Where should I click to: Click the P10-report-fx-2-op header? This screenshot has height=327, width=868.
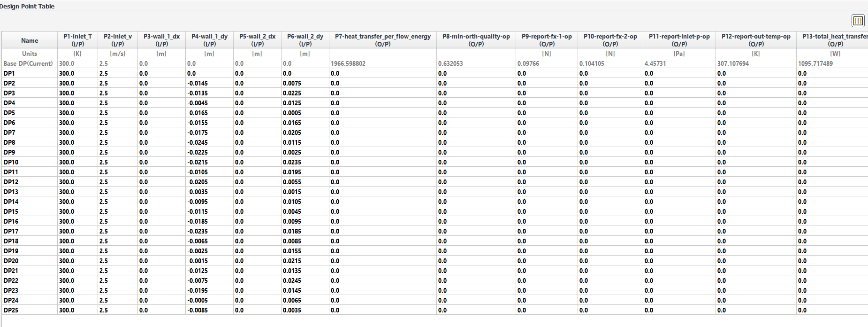coord(610,40)
